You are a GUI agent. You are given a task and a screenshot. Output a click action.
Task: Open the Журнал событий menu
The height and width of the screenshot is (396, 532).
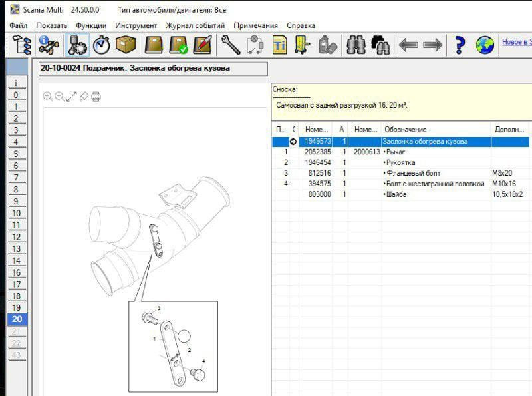pyautogui.click(x=196, y=25)
